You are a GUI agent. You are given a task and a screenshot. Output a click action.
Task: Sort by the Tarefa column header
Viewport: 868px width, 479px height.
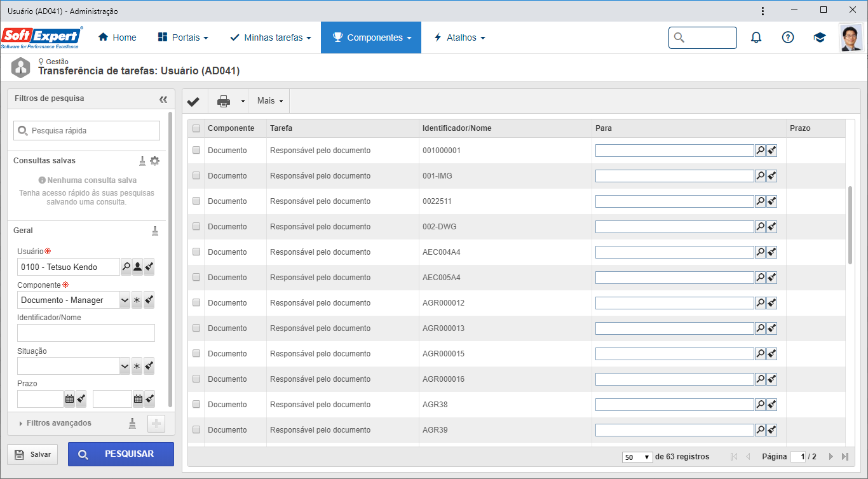click(x=281, y=128)
